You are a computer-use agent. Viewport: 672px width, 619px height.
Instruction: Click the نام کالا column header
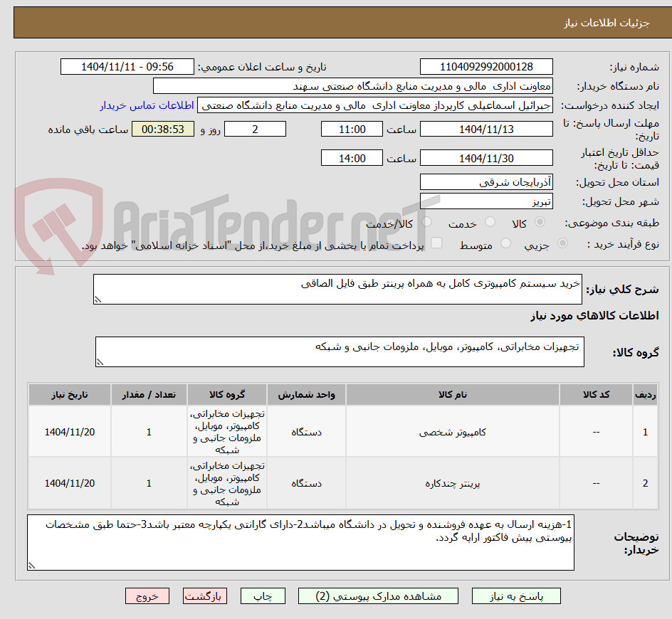453,395
